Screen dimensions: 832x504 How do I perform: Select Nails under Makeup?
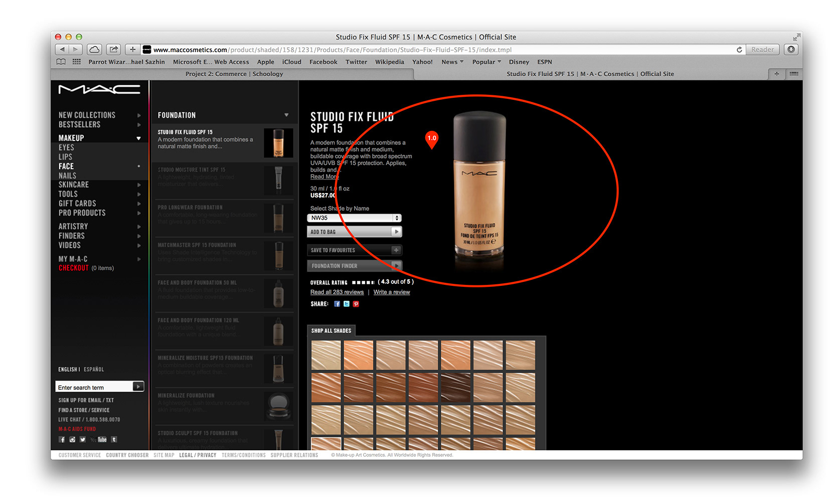pyautogui.click(x=67, y=176)
